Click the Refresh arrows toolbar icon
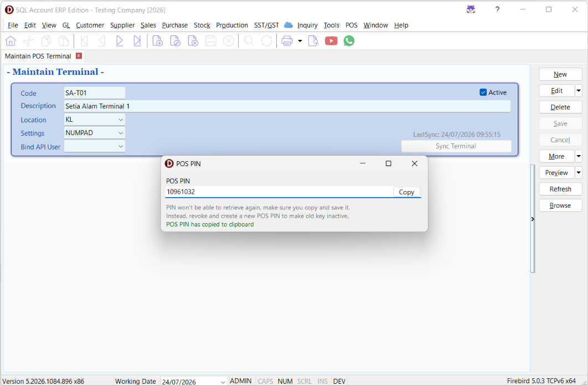Viewport: 588px width, 386px height. pos(266,41)
